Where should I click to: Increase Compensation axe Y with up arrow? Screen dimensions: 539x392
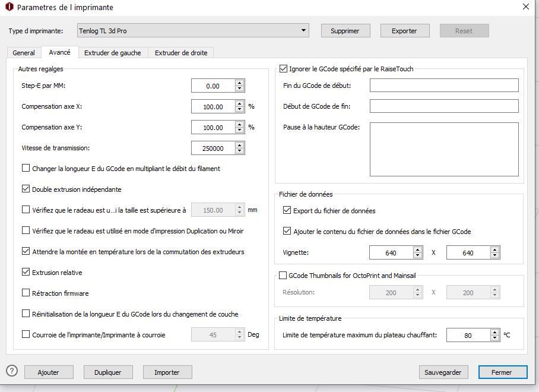click(x=240, y=124)
